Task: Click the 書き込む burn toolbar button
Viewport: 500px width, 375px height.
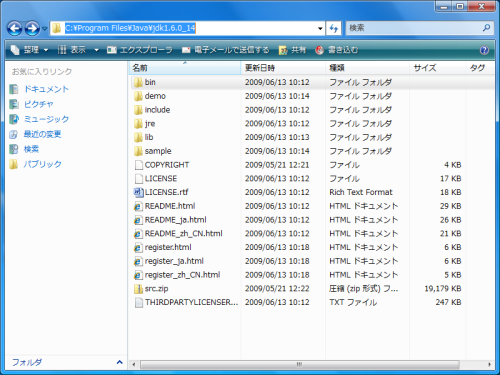Action: (x=337, y=50)
